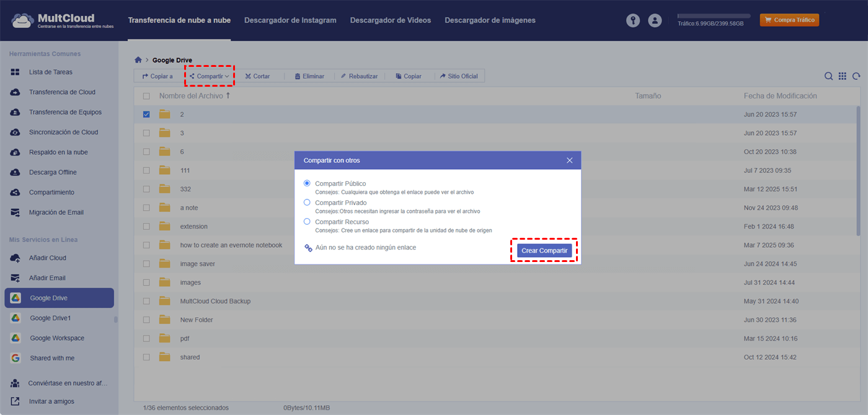This screenshot has width=868, height=415.
Task: Check the checkbox for New Folder
Action: [146, 320]
